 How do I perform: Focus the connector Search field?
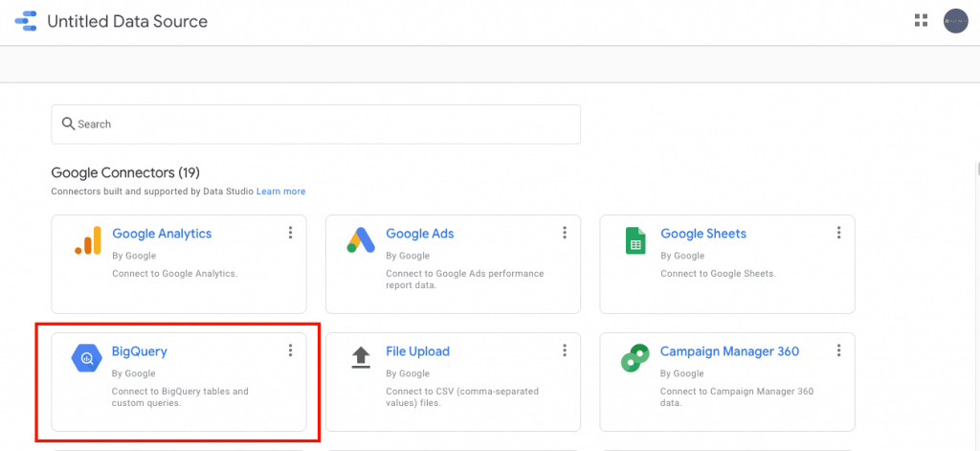(x=316, y=124)
